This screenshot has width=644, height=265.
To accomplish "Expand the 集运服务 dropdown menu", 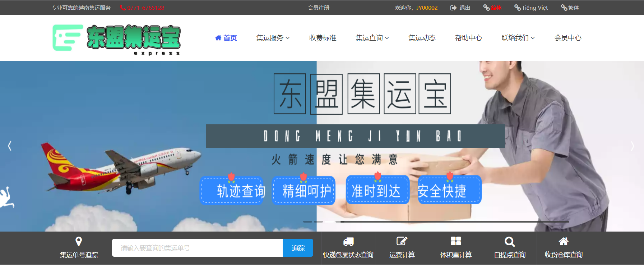I will (x=273, y=38).
